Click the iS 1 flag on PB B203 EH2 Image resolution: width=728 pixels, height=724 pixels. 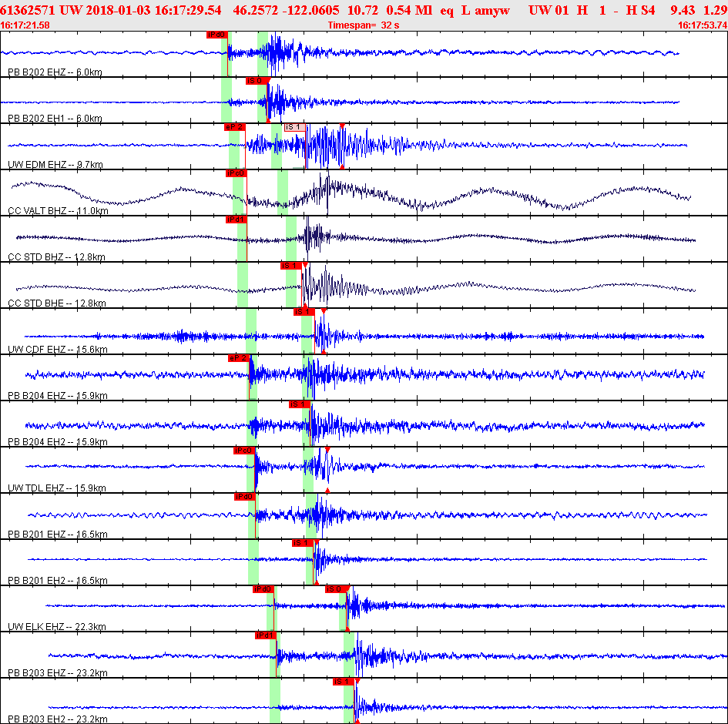click(344, 682)
